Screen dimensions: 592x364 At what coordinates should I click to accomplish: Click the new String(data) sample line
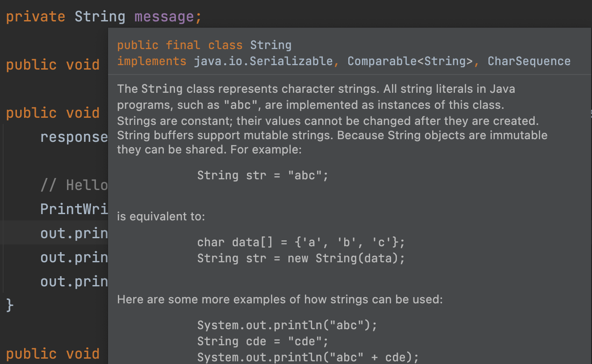[x=300, y=258]
